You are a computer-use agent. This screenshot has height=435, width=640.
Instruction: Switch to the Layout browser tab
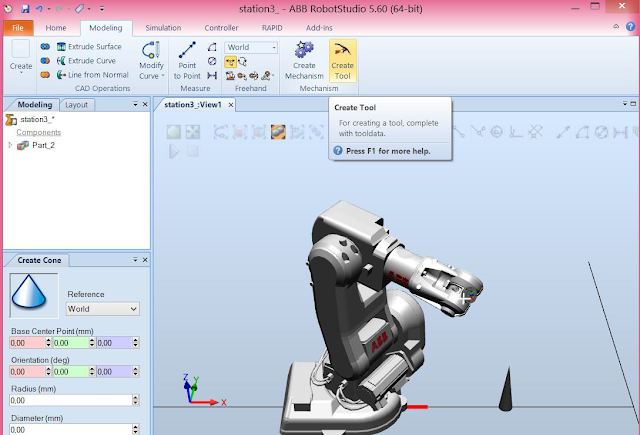pyautogui.click(x=76, y=105)
